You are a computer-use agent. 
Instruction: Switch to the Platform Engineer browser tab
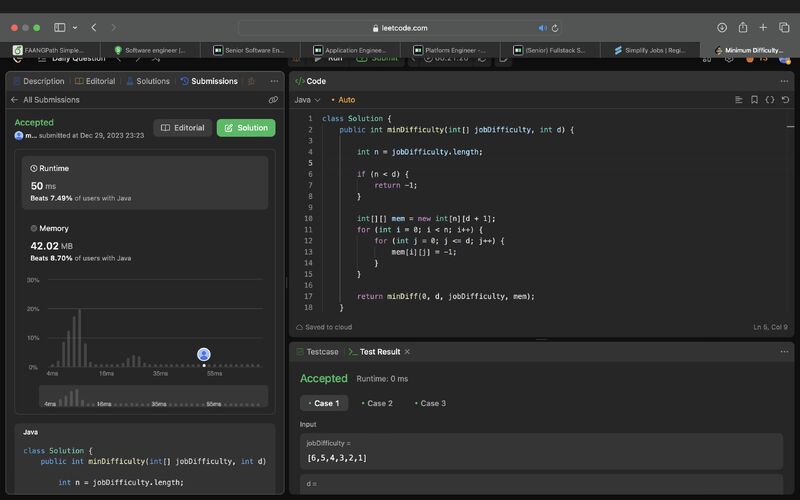[450, 50]
